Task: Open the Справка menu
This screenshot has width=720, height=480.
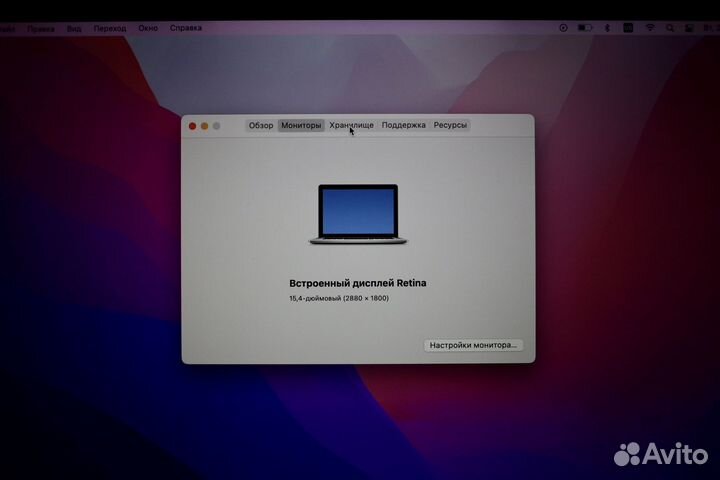Action: [186, 28]
